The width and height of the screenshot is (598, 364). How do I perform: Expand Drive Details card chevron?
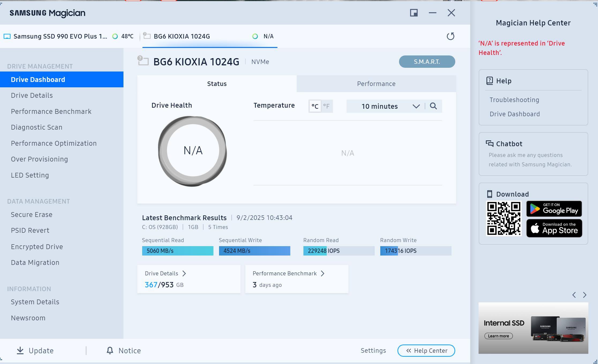[184, 273]
